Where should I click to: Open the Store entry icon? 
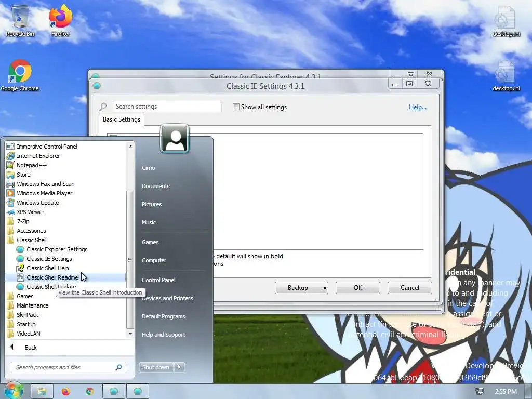[10, 175]
